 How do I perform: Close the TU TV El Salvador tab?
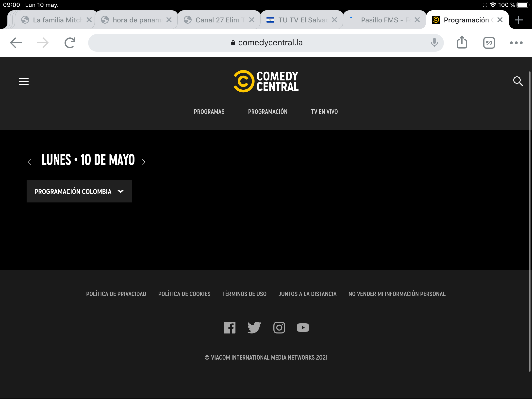click(334, 20)
